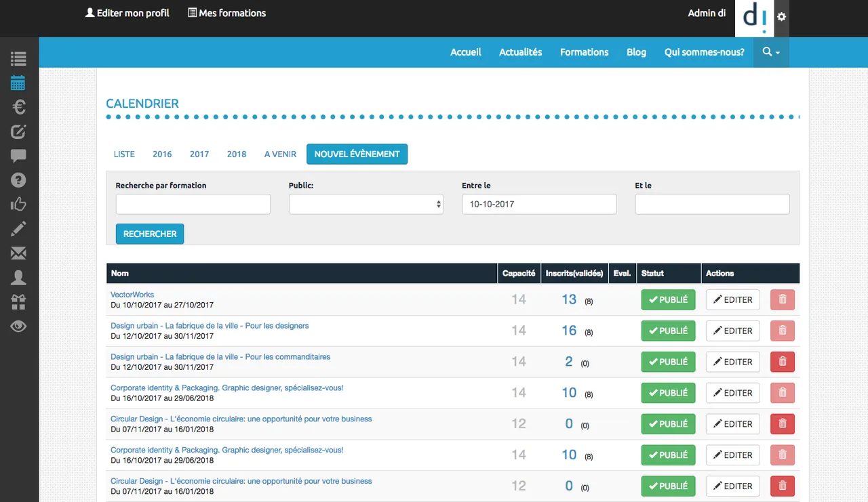
Task: Click the NOUVEL ÉVÈNEMENT button
Action: (x=357, y=154)
